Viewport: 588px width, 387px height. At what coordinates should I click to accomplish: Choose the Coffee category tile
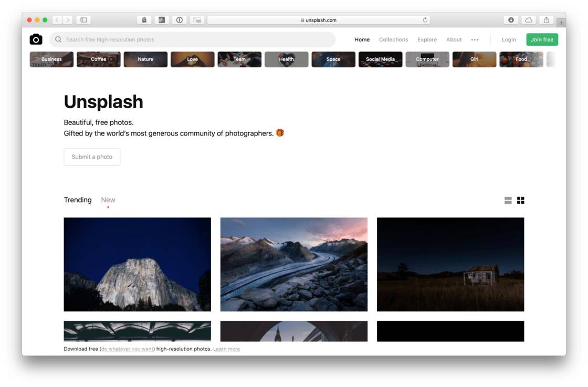tap(99, 59)
